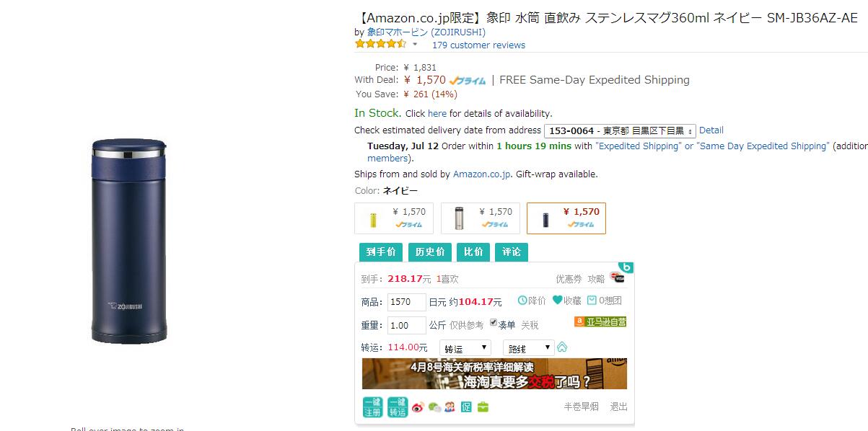Open the 转运 forwarding dropdown

pyautogui.click(x=465, y=348)
